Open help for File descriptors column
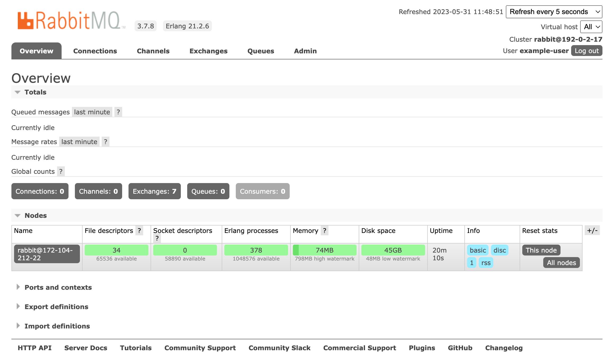This screenshot has width=616, height=364. (139, 231)
